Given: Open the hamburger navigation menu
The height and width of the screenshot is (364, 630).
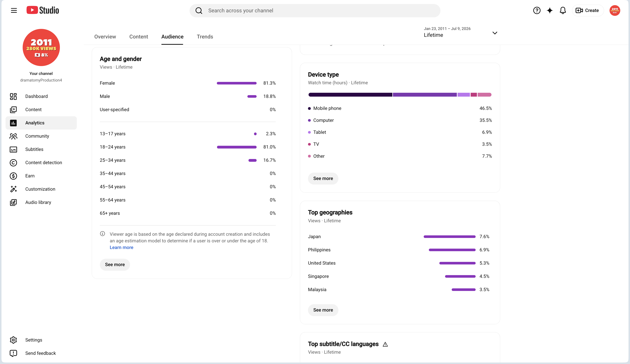Looking at the screenshot, I should 14,10.
